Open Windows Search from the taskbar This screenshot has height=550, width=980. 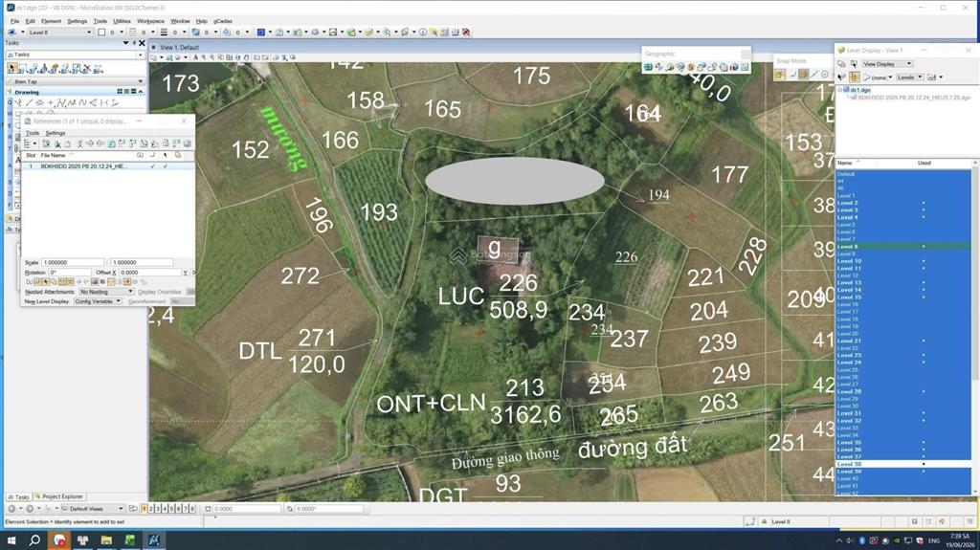click(35, 540)
